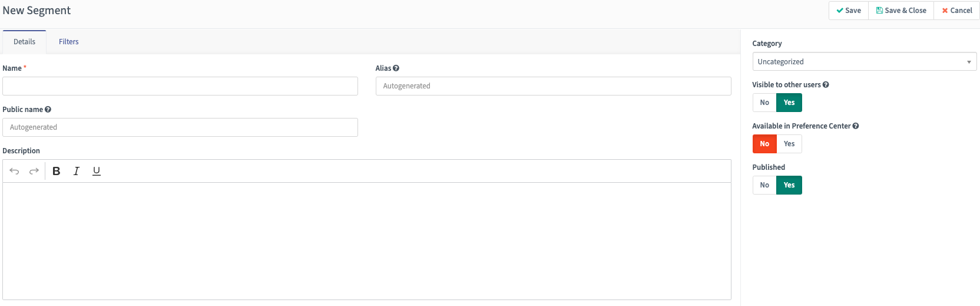
Task: Click the Redo arrow in description editor
Action: click(34, 171)
